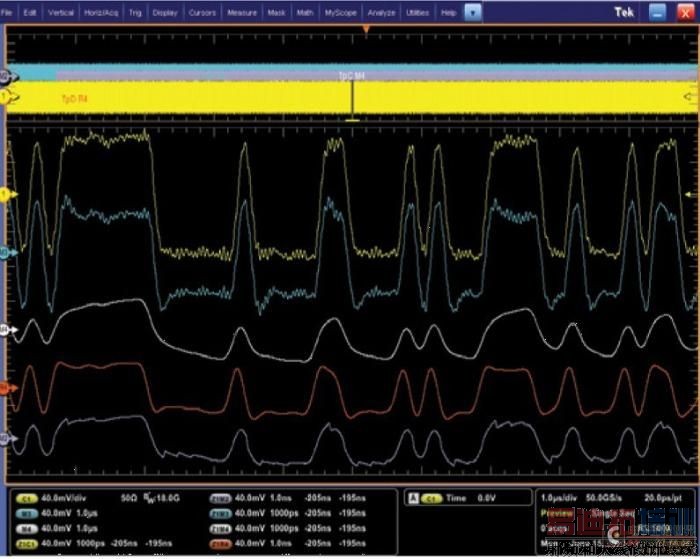
Task: Click the cyan M1 math badge
Action: (x=26, y=513)
